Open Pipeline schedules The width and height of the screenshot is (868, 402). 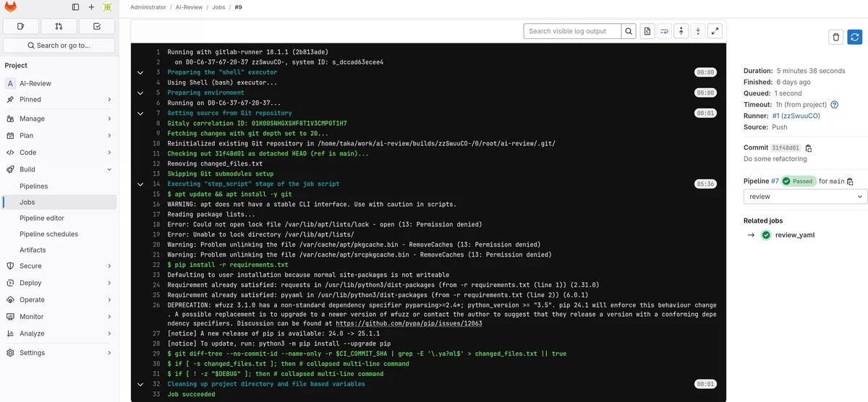pyautogui.click(x=59, y=234)
